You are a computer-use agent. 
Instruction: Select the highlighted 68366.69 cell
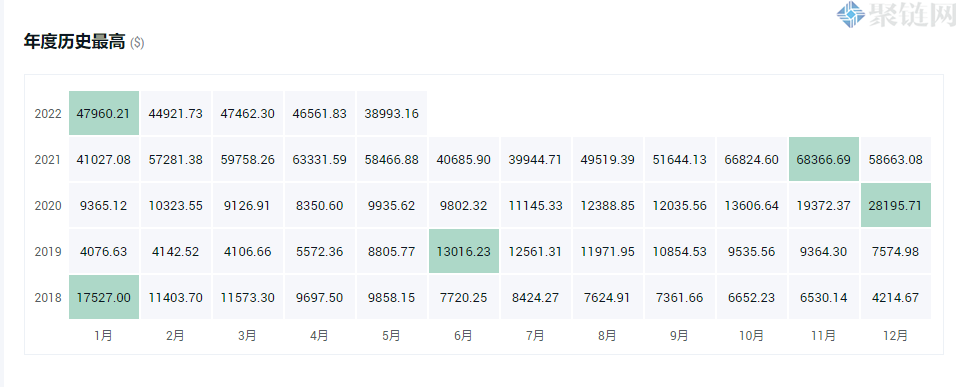click(824, 159)
